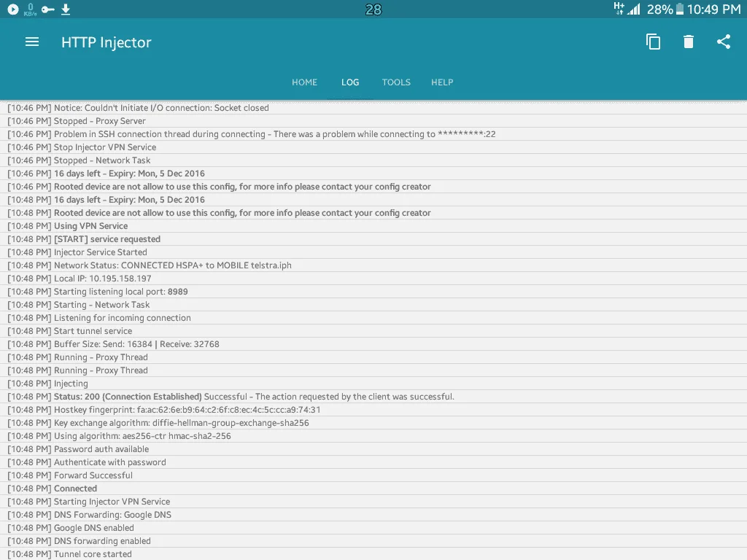Tap the 28 notification number at top center
747x560 pixels.
pos(373,9)
